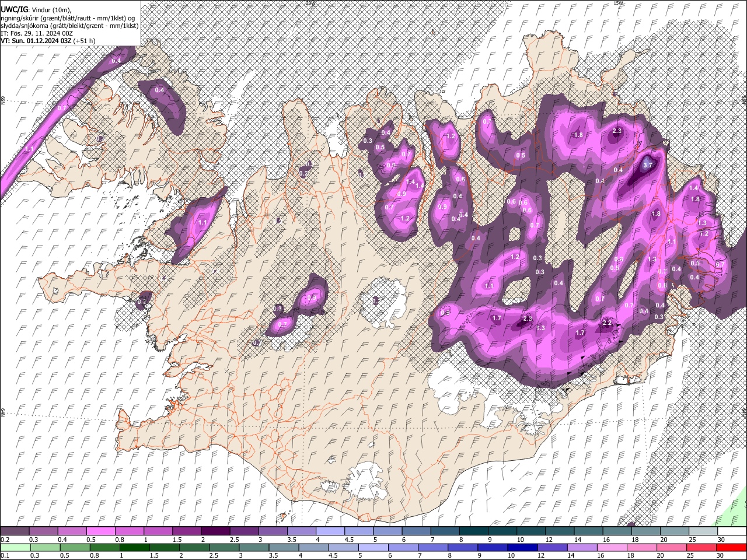Select the snow scale swatch starting at 1.5
Viewport: 747px width, 560px height.
(x=186, y=531)
